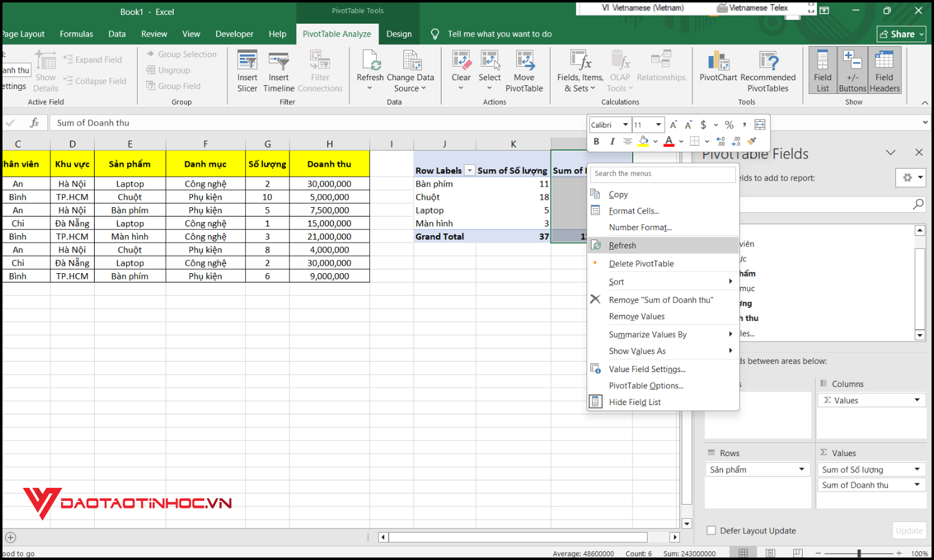
Task: Click Value Field Settings in context menu
Action: coord(646,368)
